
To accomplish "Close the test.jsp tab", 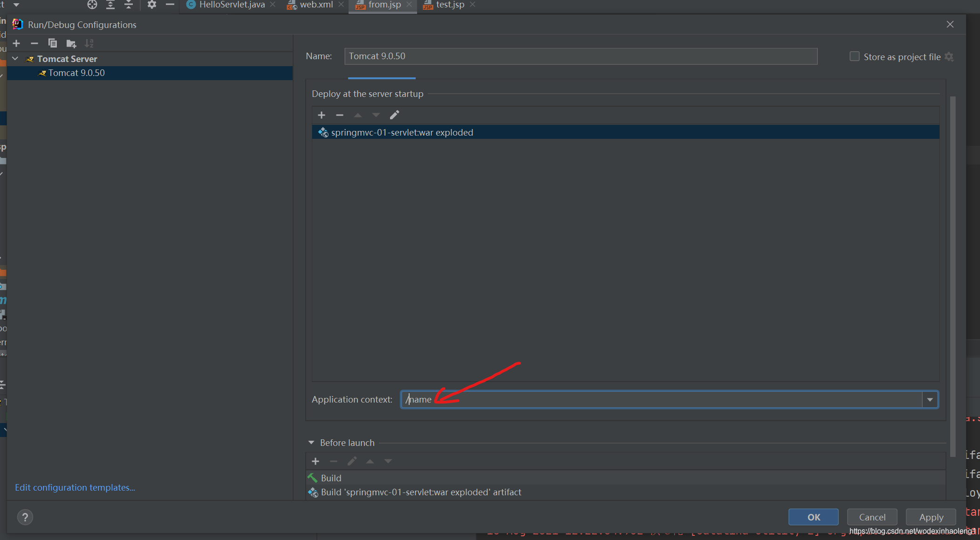I will click(x=472, y=4).
